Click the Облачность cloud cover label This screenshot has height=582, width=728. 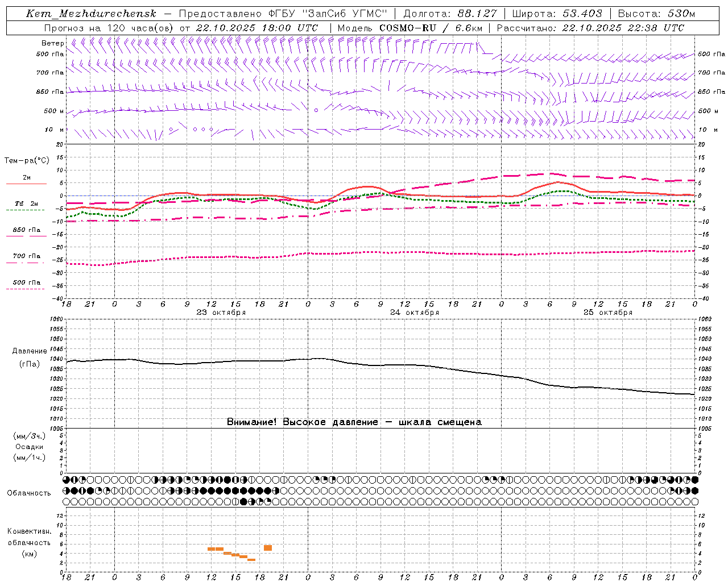click(29, 493)
